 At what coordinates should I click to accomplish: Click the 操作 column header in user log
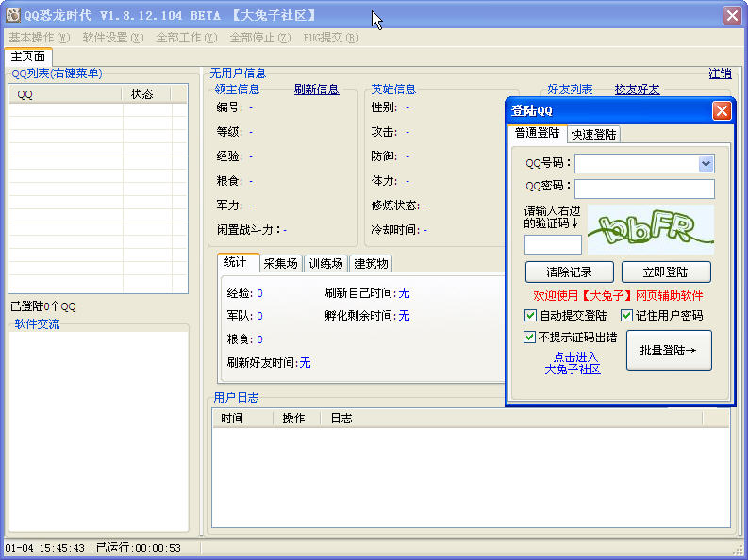click(297, 419)
